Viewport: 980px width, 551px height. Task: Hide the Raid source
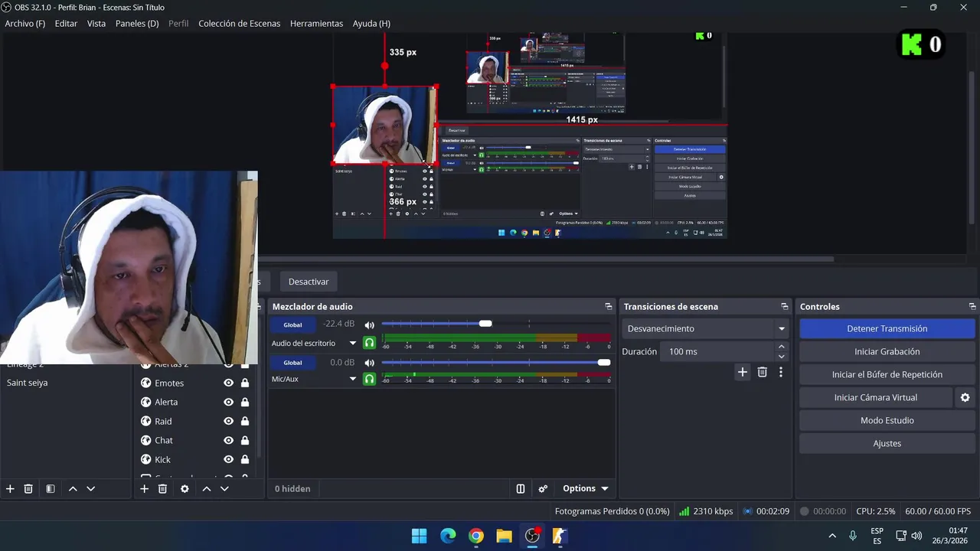pos(228,421)
